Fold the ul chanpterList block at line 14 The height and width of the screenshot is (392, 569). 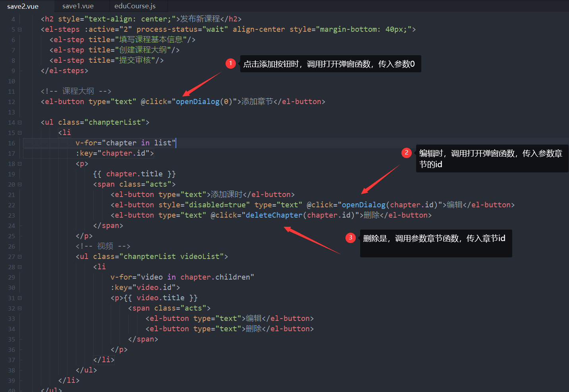tap(19, 122)
